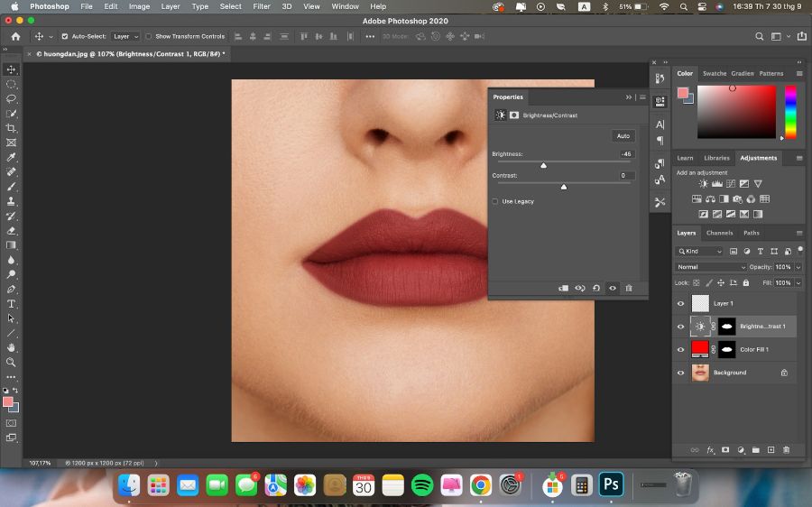Viewport: 812px width, 507px height.
Task: Toggle lock all icon in Layers lock row
Action: click(x=746, y=282)
